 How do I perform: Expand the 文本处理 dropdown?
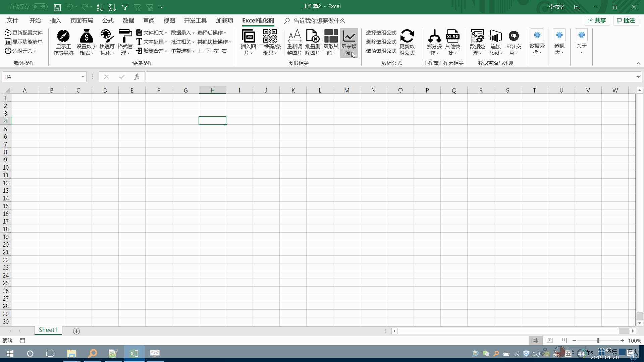[x=152, y=42]
